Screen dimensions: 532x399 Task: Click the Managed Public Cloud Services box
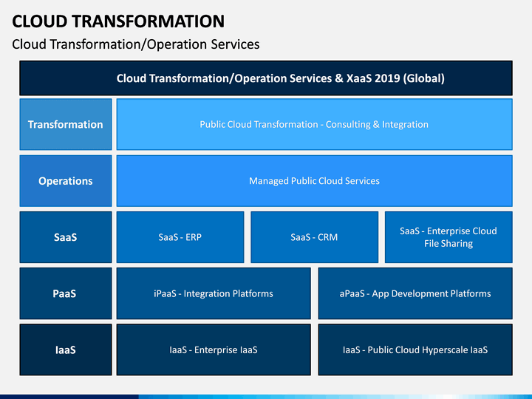(x=315, y=181)
